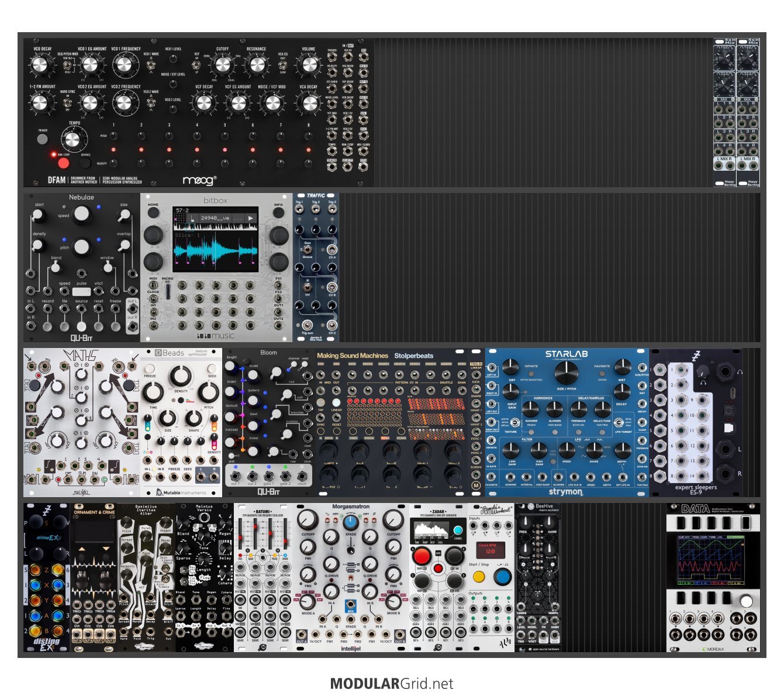Flip the DFAM VCO 1 WAVE switch

(151, 65)
